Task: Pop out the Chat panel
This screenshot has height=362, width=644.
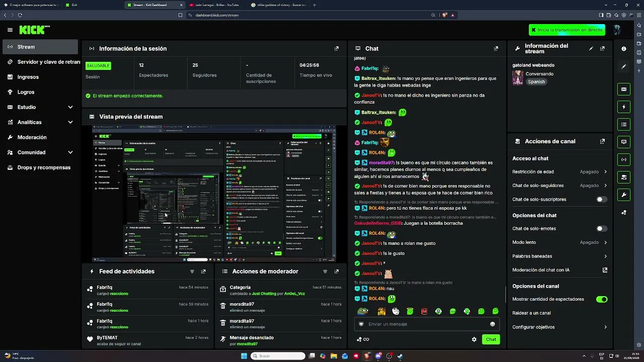Action: [x=496, y=49]
